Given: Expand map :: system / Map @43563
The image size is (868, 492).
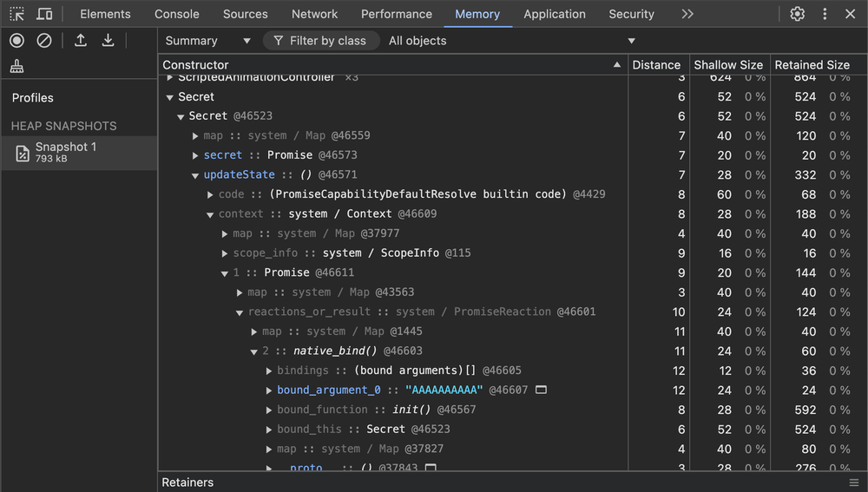Looking at the screenshot, I should (240, 292).
